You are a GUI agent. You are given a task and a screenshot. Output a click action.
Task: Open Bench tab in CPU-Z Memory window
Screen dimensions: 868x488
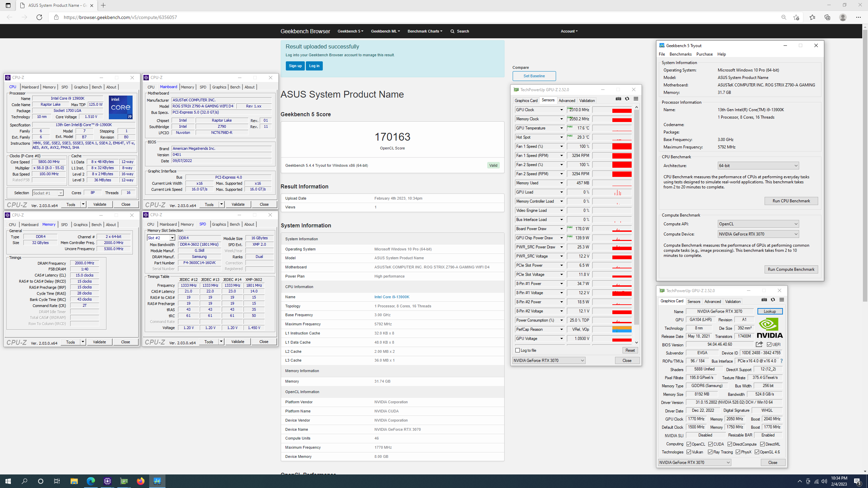click(x=96, y=225)
